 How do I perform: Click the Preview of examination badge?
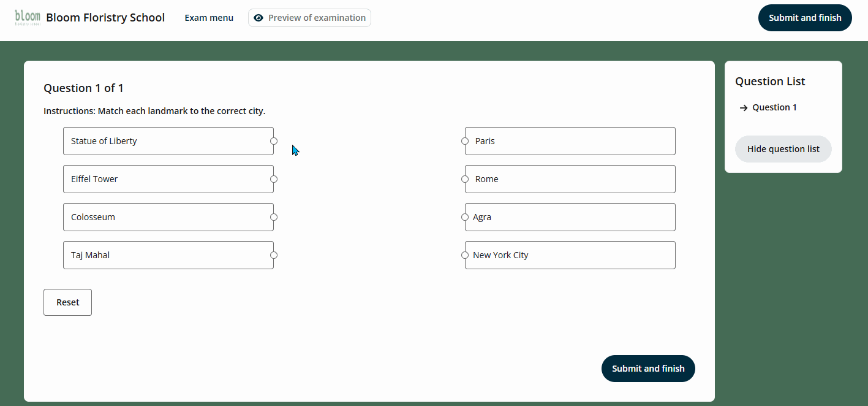309,18
